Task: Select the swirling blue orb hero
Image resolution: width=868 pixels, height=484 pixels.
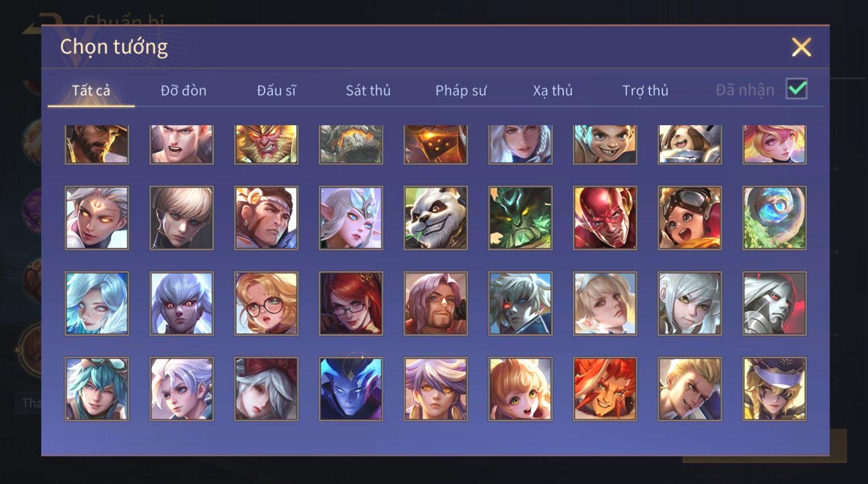Action: coord(775,218)
